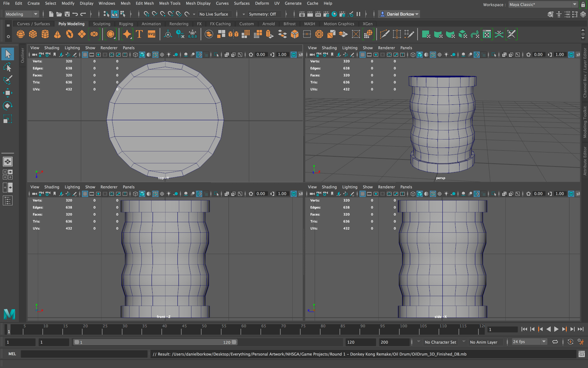Toggle Auto Keyframe button
Viewport: 588px width, 368px height.
(570, 342)
